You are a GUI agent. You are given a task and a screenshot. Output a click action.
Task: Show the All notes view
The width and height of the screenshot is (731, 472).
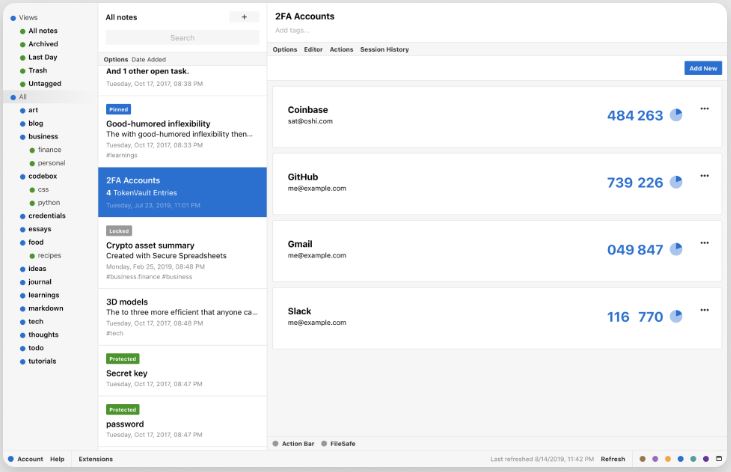pos(43,31)
